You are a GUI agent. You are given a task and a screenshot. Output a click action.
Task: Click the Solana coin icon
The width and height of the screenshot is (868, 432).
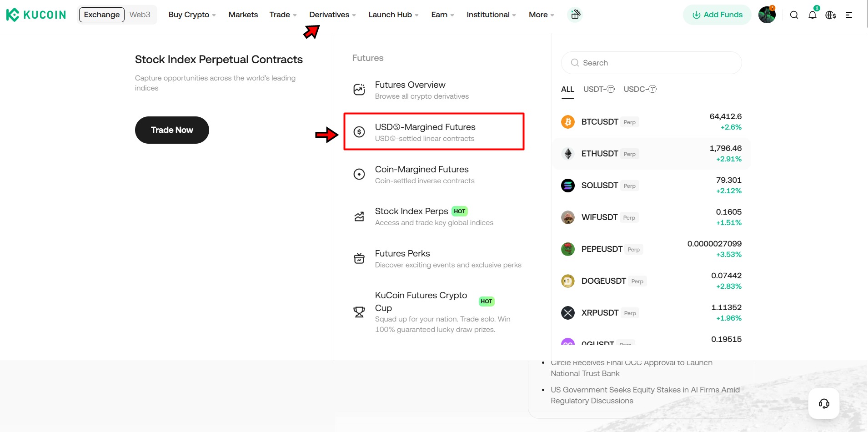click(x=568, y=186)
